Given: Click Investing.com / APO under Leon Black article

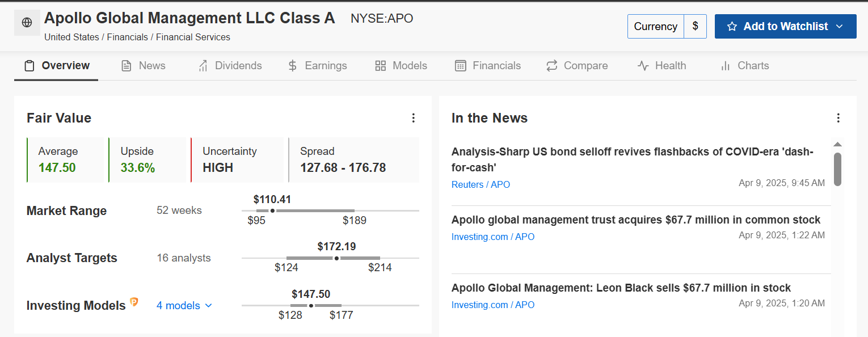Looking at the screenshot, I should [x=493, y=305].
